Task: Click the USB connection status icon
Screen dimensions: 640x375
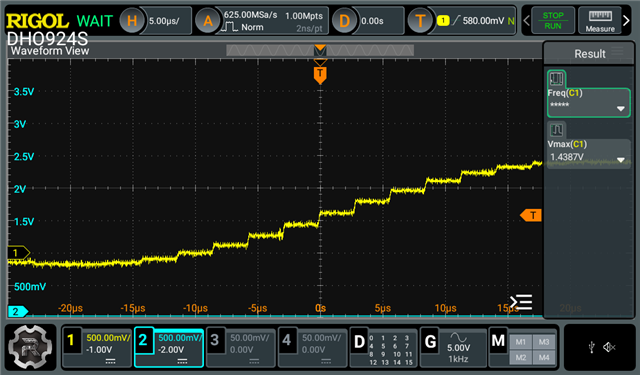Action: coord(592,347)
